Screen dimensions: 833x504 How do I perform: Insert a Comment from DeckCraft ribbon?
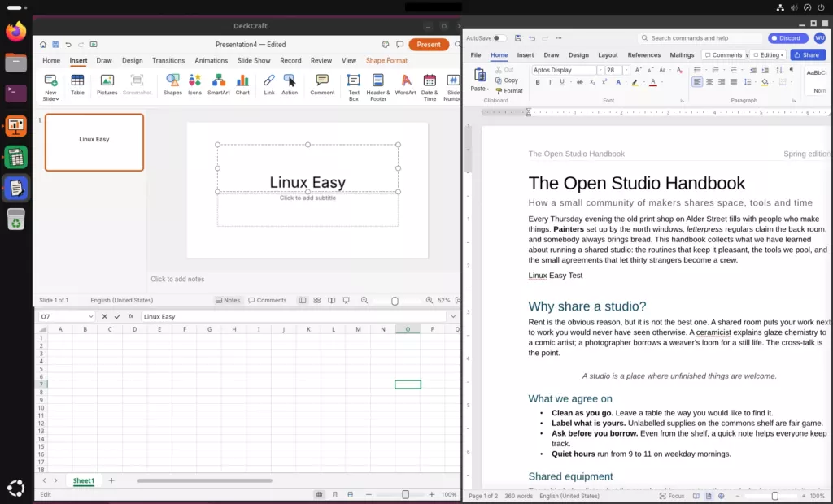pyautogui.click(x=322, y=85)
